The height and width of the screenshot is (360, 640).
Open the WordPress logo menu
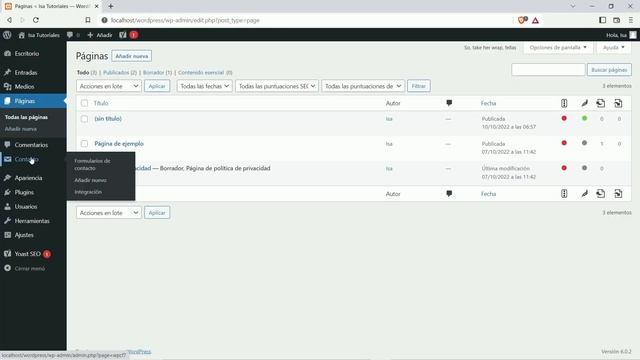[x=7, y=35]
